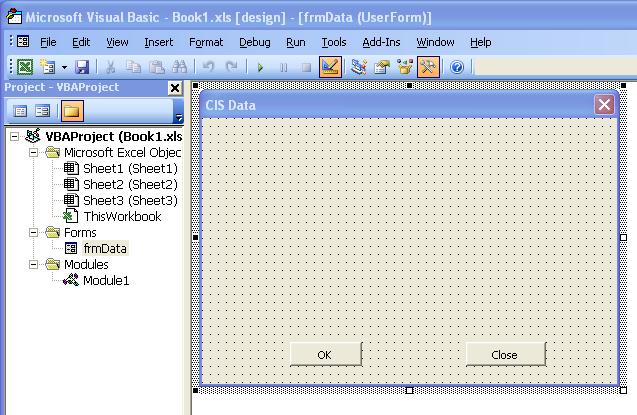
Task: Open the Object Browser toolbar icon
Action: pyautogui.click(x=405, y=67)
